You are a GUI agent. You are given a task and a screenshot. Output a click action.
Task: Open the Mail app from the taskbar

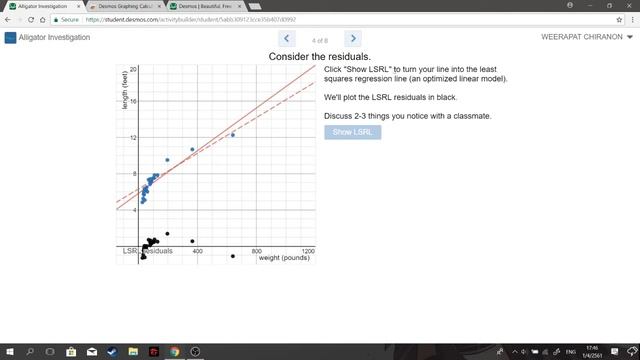pyautogui.click(x=92, y=351)
